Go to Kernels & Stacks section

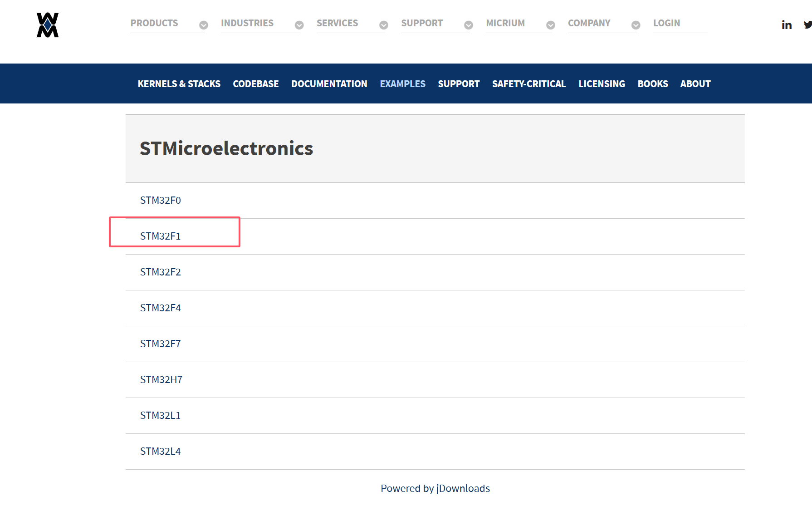coord(179,84)
